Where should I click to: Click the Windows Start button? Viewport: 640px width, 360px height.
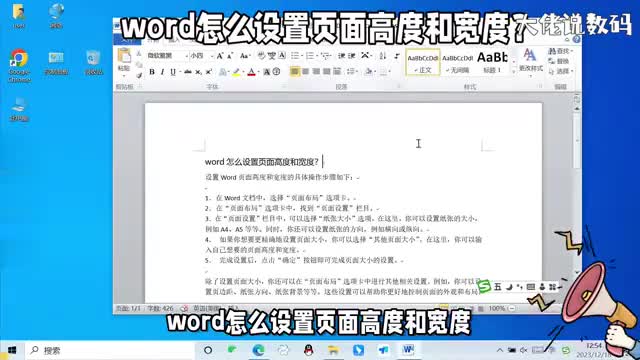(12, 350)
